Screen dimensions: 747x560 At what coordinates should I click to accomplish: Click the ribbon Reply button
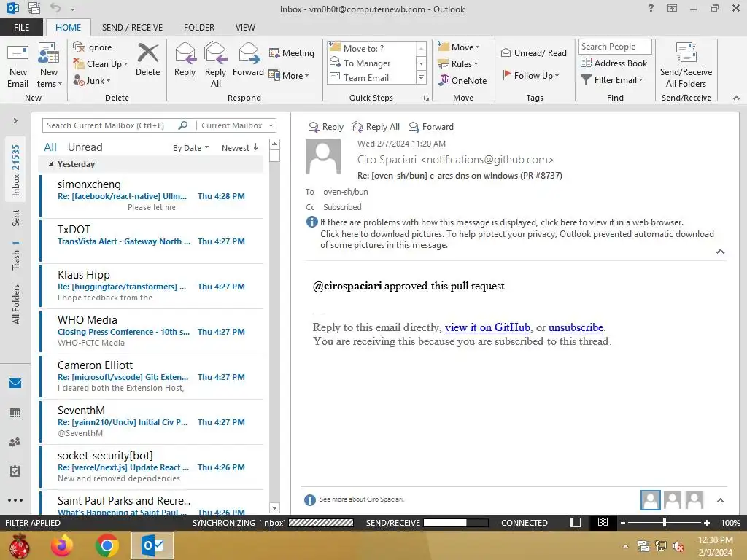tap(185, 60)
